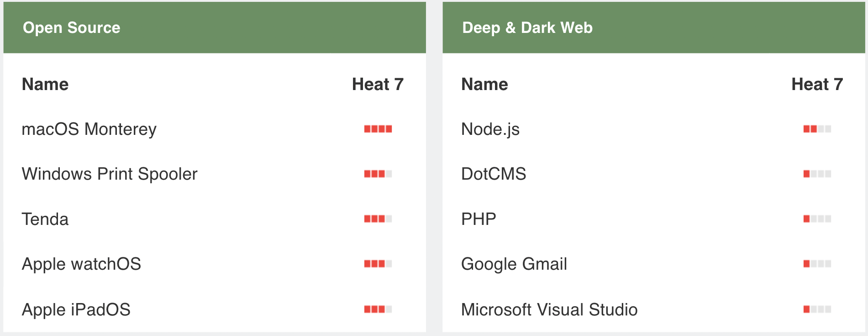The height and width of the screenshot is (336, 868).
Task: Click the PHP heat bar icon
Action: [x=817, y=219]
